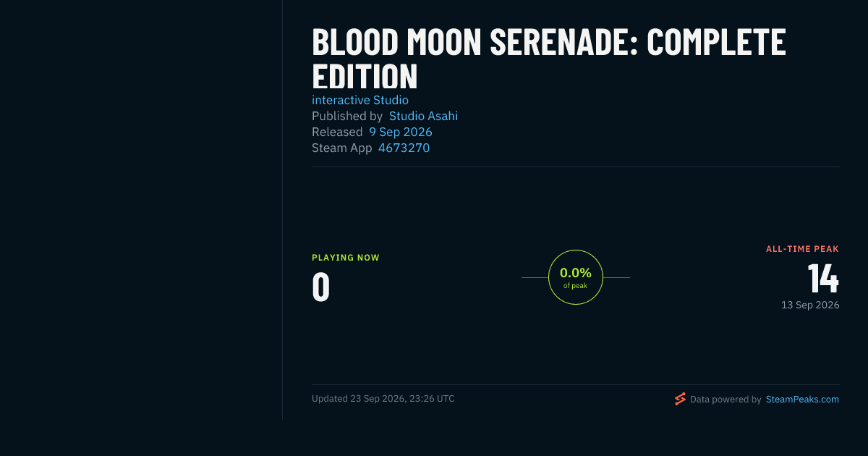Screen dimensions: 868x456
Task: Click the Steam App label
Action: pos(342,148)
